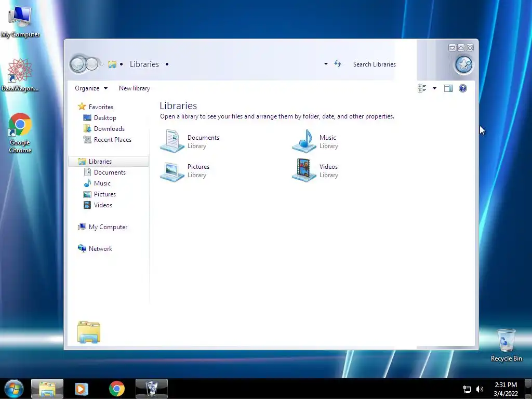Screen dimensions: 532x399
Task: Open Desktop under Favorites
Action: [x=105, y=118]
